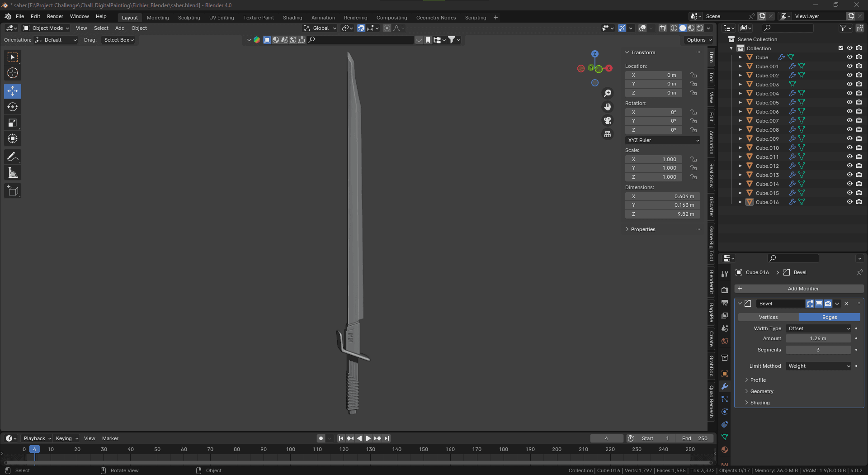Open the Object Mode dropdown
Screen dimensions: 868x475
click(46, 28)
